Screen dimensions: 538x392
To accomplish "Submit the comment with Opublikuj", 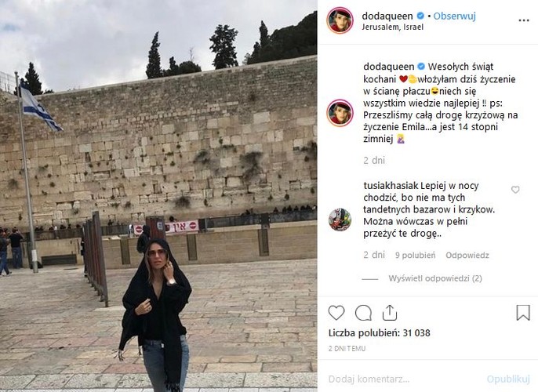I will point(508,379).
